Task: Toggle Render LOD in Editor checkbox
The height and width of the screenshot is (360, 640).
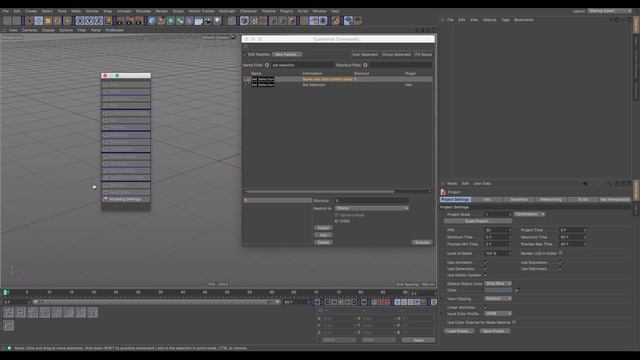Action: 560,253
